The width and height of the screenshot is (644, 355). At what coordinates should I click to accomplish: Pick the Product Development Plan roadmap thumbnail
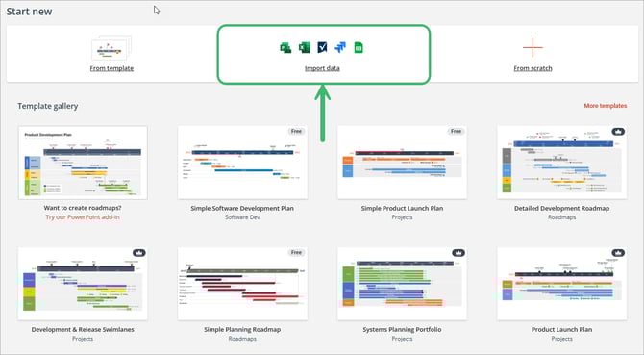coord(83,163)
